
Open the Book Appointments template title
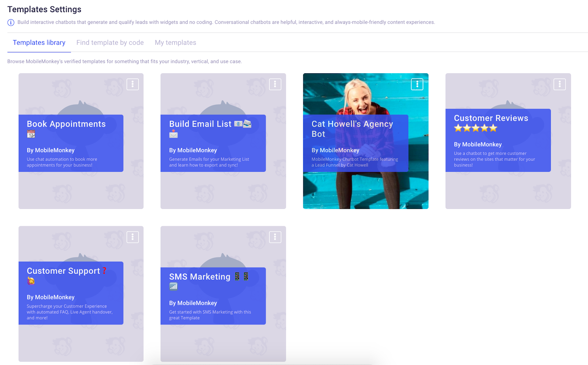tap(66, 124)
